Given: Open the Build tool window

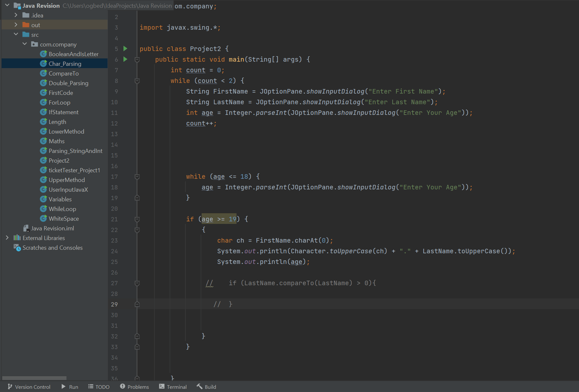Looking at the screenshot, I should click(206, 387).
